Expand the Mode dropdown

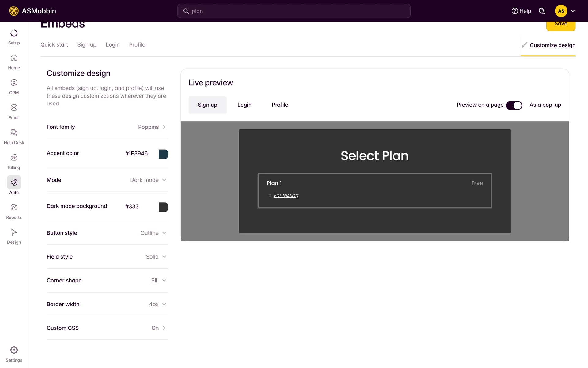point(148,180)
